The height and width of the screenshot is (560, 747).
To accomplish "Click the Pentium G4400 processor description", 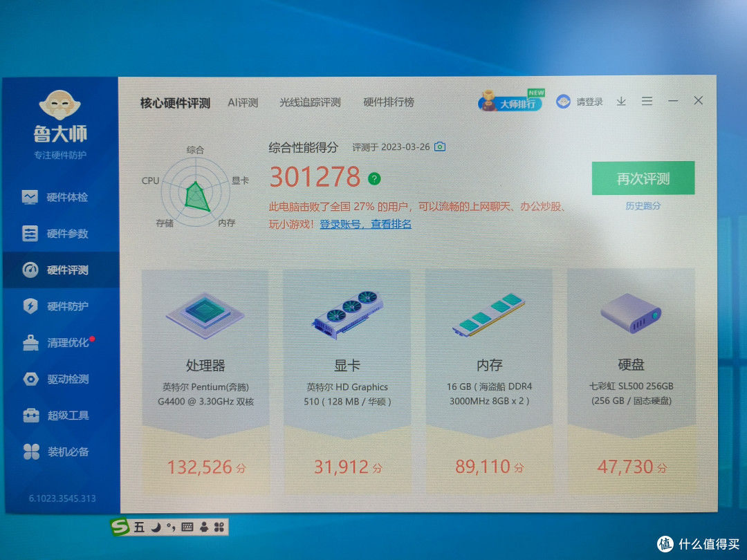I will [x=206, y=394].
